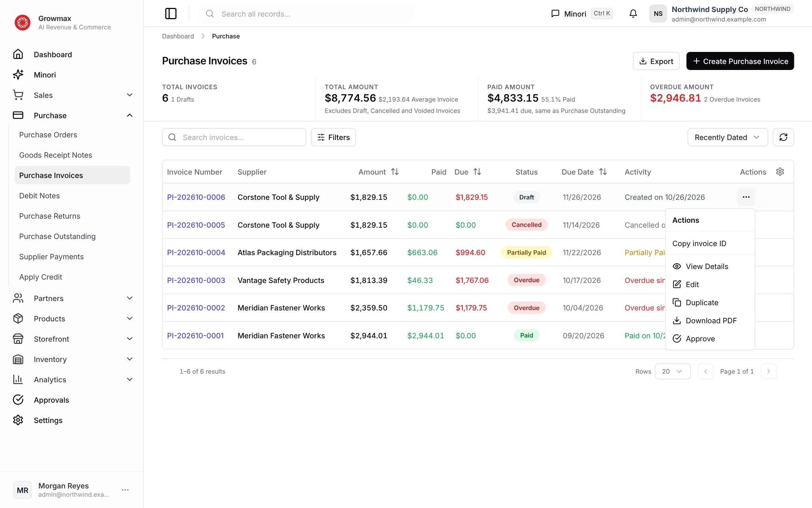This screenshot has width=812, height=508.
Task: Expand the Sales menu
Action: 71,95
